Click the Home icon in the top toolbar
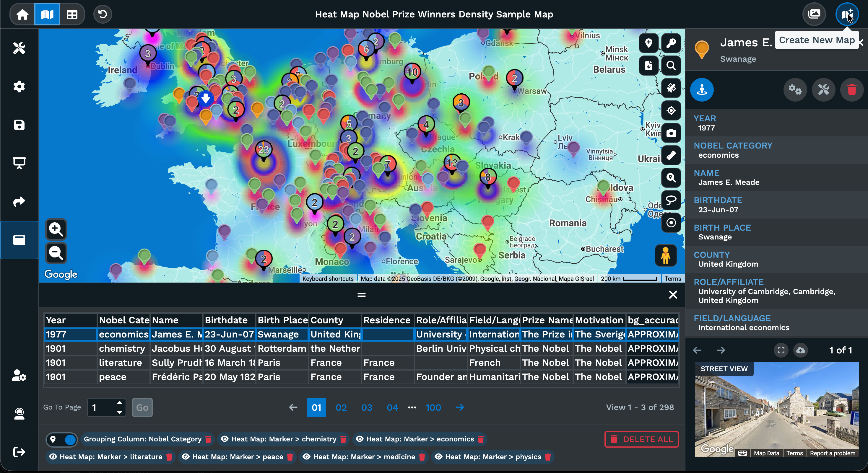 pos(22,14)
